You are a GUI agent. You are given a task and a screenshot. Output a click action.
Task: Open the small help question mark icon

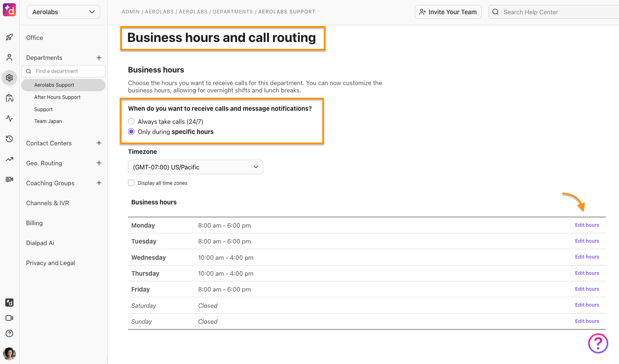[x=9, y=333]
